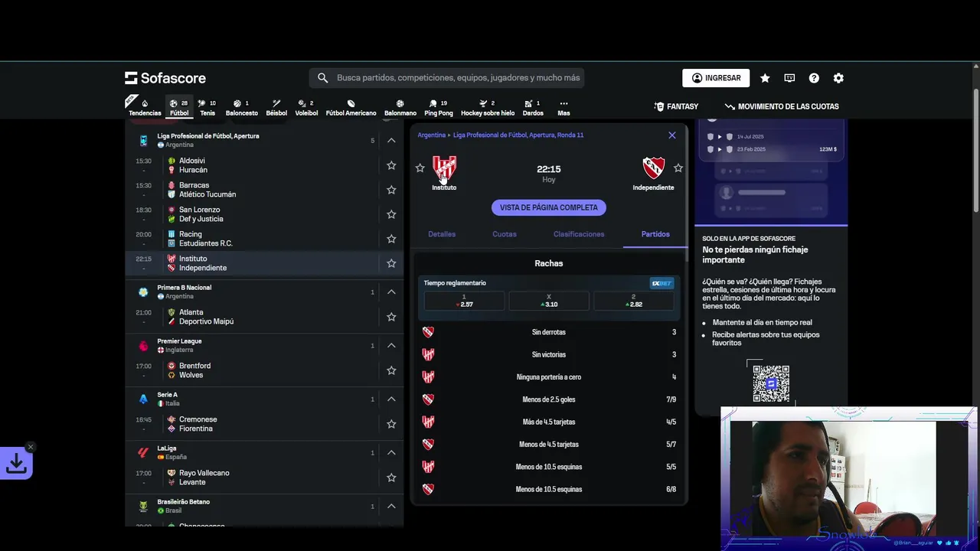Collapse Primera B Nacional section
The height and width of the screenshot is (551, 980).
[391, 292]
